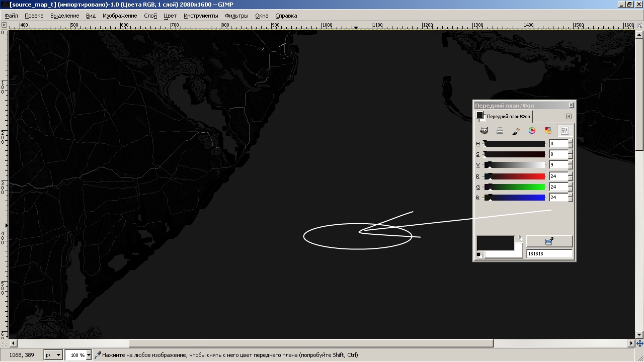Increase the V value with the stepper
Image resolution: width=644 pixels, height=362 pixels.
570,163
